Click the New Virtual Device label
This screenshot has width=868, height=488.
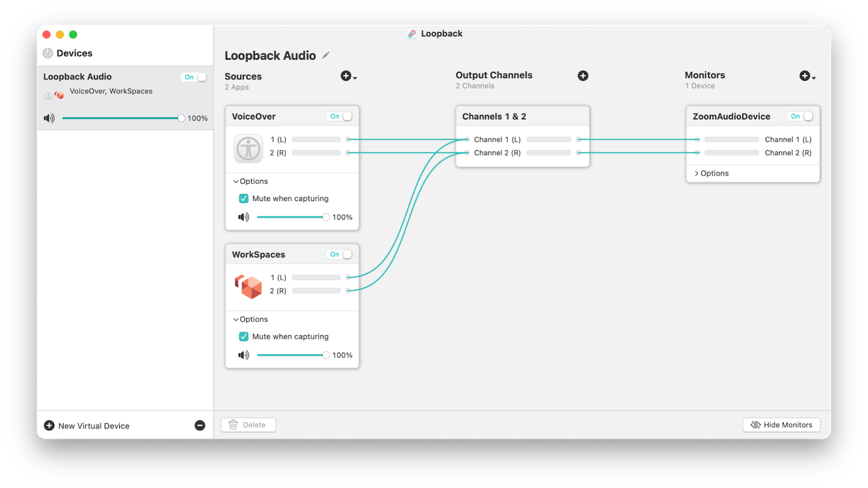94,426
